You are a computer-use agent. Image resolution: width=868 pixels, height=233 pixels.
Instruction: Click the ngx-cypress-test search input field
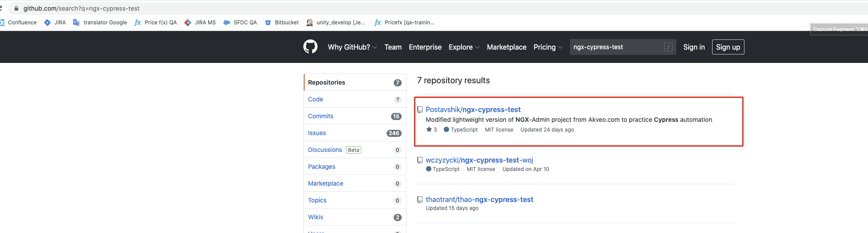point(616,47)
